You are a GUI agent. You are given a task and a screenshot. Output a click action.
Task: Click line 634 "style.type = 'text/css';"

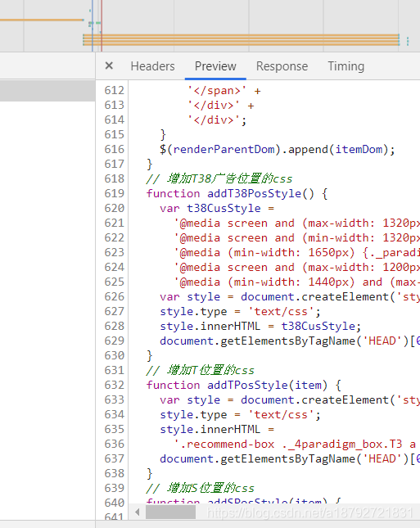[x=240, y=414]
